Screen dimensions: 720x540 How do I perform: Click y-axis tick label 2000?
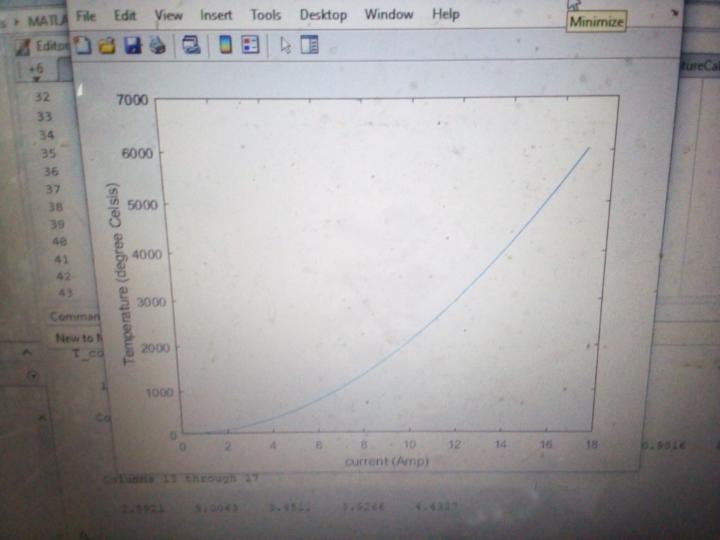[155, 348]
